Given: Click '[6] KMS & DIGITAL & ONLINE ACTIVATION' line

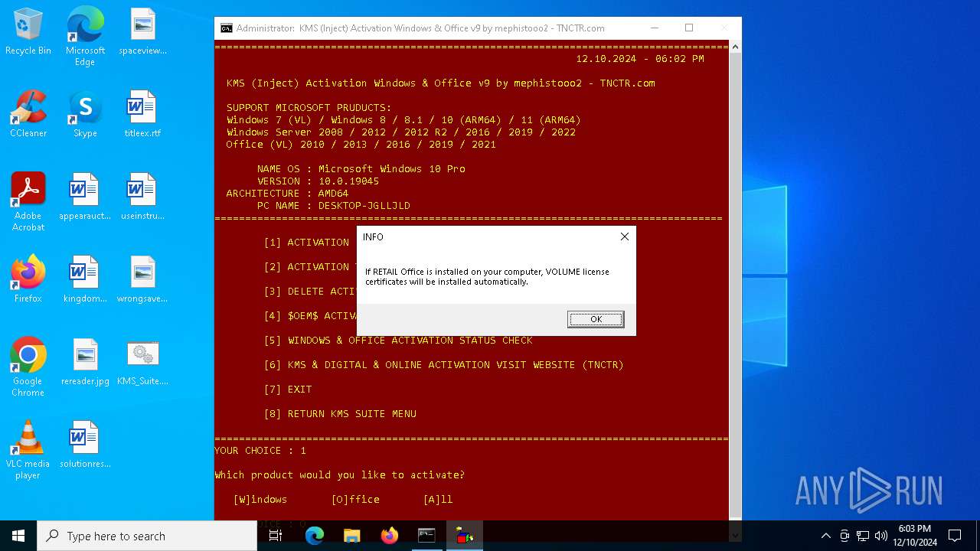Looking at the screenshot, I should [444, 365].
